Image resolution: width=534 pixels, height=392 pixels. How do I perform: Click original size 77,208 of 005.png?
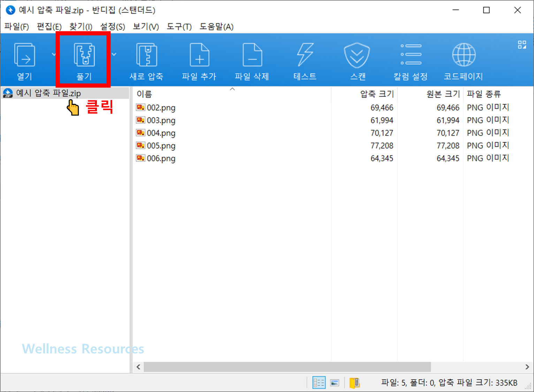[448, 146]
